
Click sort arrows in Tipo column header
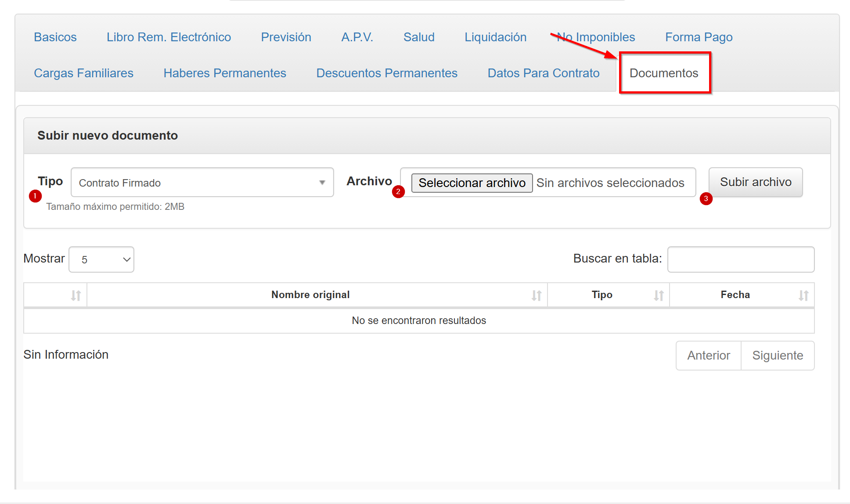[x=658, y=295]
